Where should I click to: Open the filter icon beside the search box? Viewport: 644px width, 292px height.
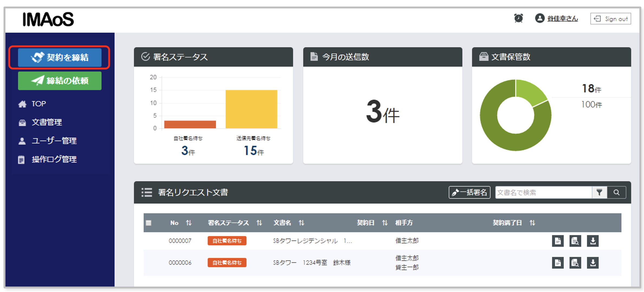click(600, 192)
